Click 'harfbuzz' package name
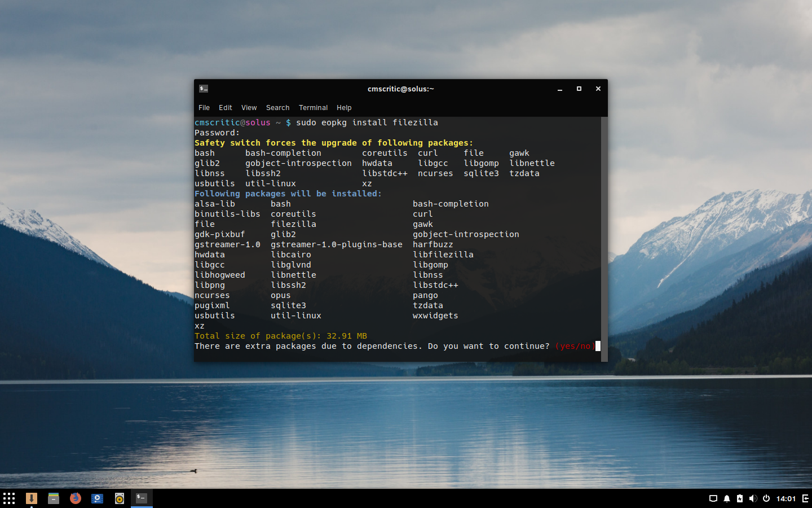This screenshot has width=812, height=508. point(433,244)
